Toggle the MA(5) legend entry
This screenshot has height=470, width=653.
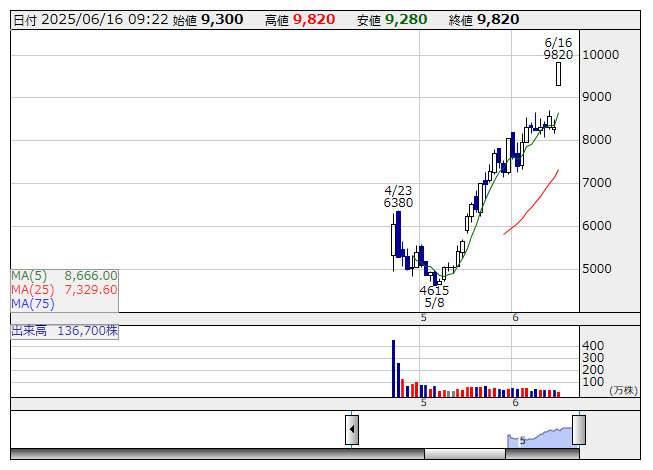coord(64,275)
